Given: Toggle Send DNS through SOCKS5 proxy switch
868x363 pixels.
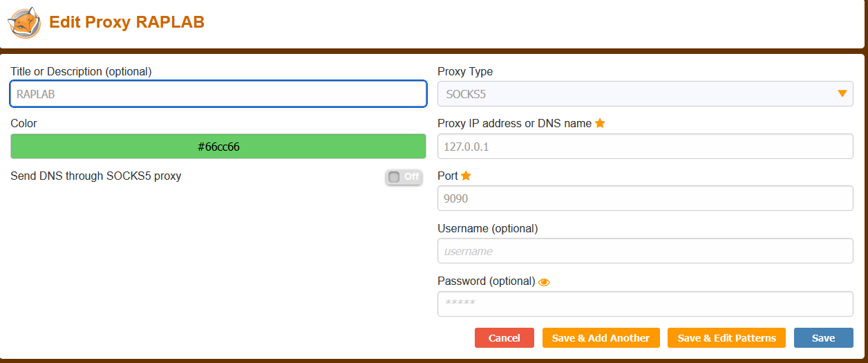Looking at the screenshot, I should (404, 177).
